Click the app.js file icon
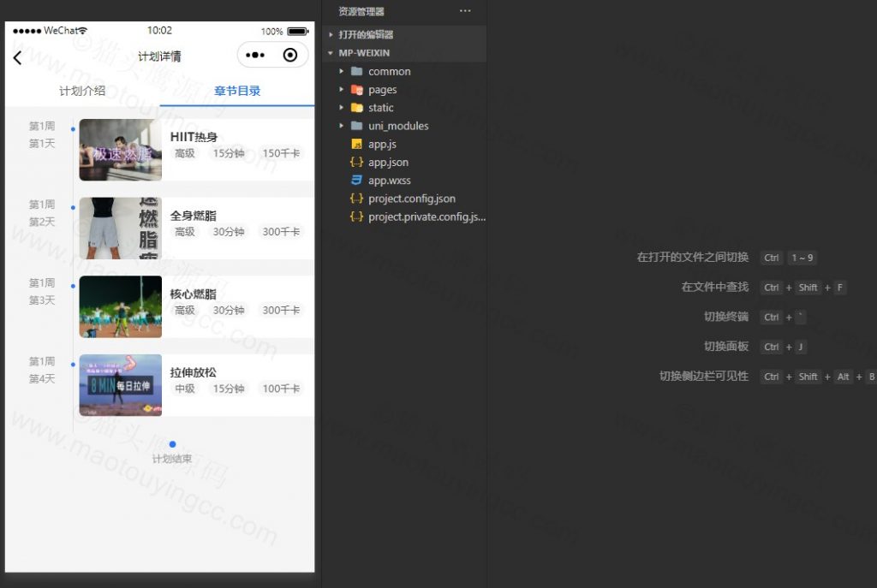The width and height of the screenshot is (877, 588). [x=356, y=144]
